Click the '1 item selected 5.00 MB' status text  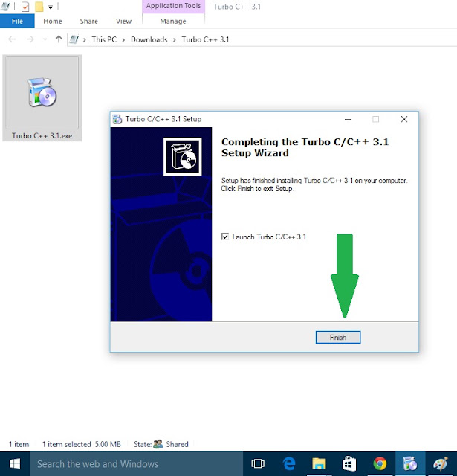point(81,444)
